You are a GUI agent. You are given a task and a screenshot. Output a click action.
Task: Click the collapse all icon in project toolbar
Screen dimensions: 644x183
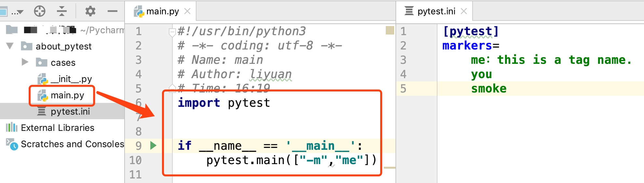pos(61,11)
